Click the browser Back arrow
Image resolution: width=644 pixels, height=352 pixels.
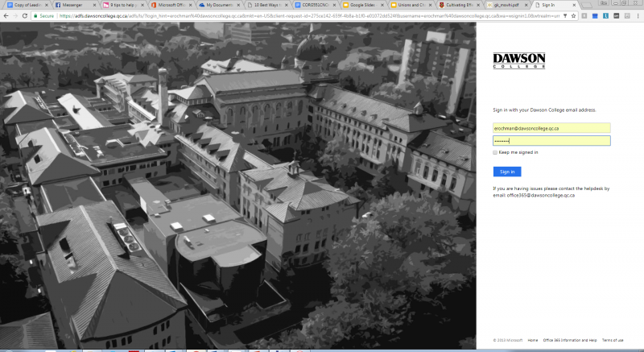point(6,15)
